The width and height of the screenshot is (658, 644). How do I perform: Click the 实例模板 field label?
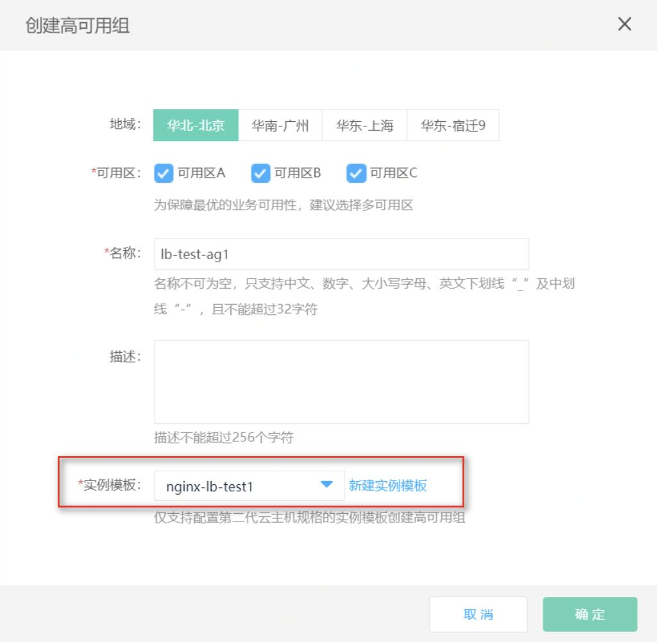[110, 485]
